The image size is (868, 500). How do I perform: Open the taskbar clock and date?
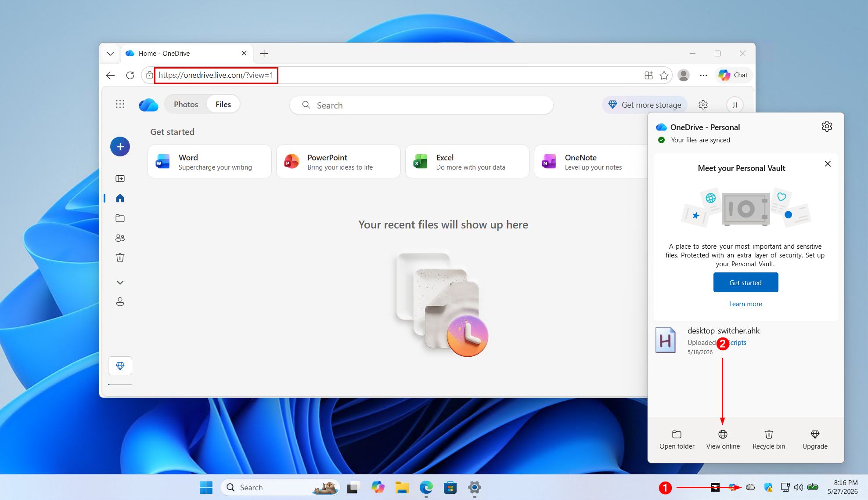[x=843, y=487]
